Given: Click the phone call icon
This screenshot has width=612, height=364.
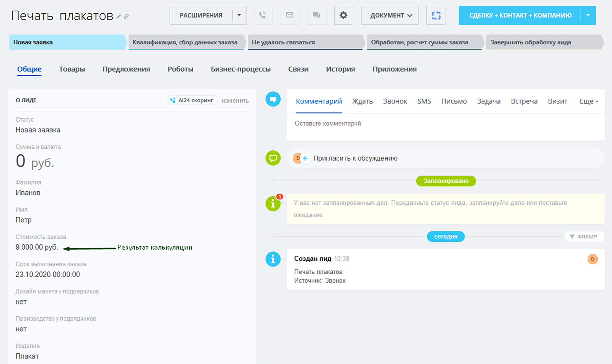Looking at the screenshot, I should [x=263, y=15].
